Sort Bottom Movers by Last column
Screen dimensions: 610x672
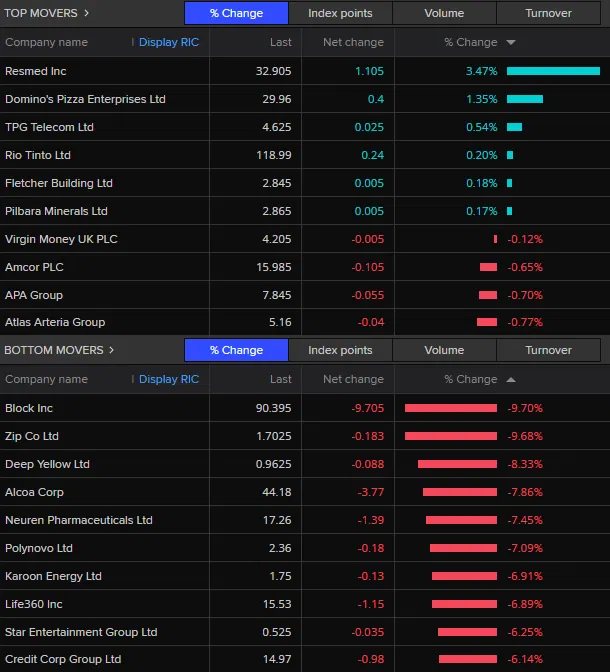click(x=281, y=379)
